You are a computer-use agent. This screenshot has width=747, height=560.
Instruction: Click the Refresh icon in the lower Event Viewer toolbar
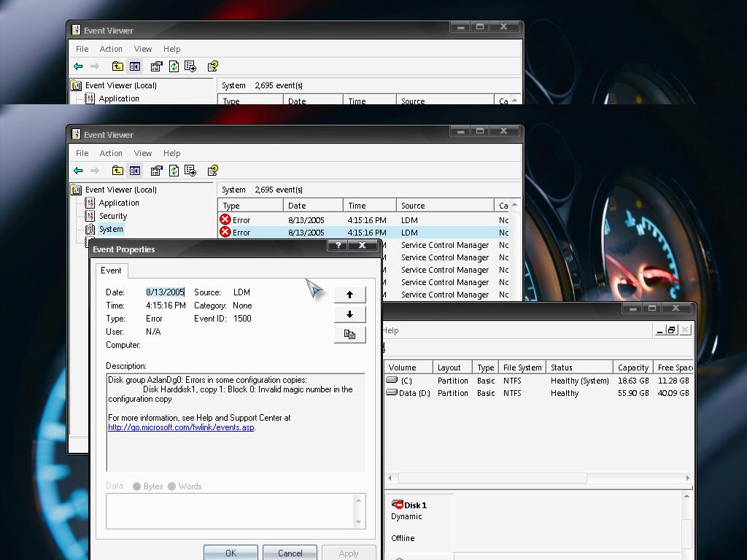tap(174, 171)
